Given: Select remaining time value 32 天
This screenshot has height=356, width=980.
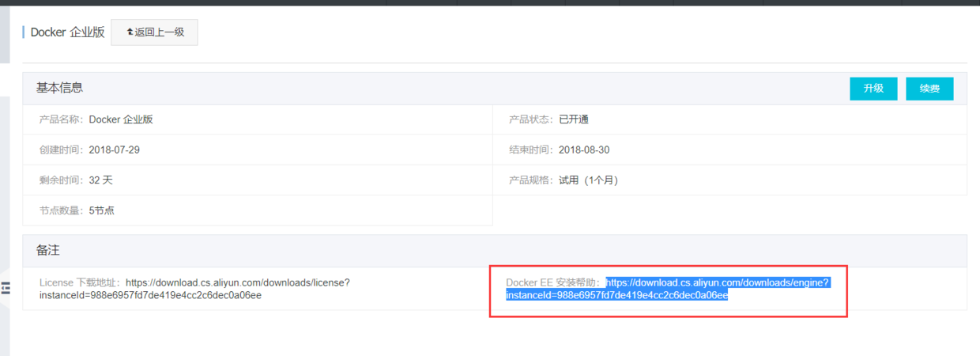Looking at the screenshot, I should click(x=101, y=180).
